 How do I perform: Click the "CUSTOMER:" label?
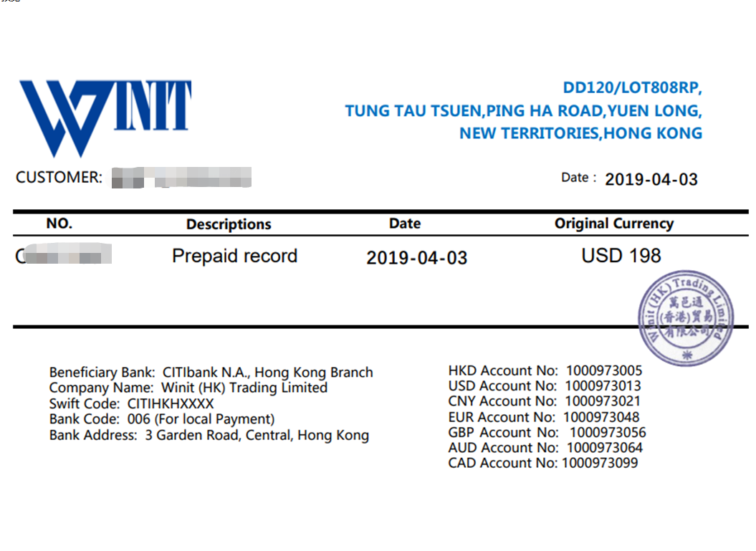pyautogui.click(x=59, y=178)
